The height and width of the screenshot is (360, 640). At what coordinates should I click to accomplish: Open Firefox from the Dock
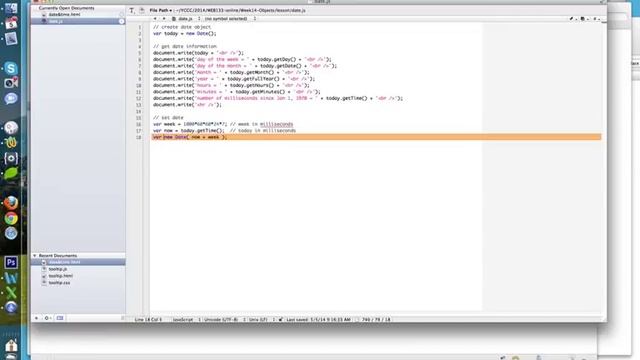point(11,202)
